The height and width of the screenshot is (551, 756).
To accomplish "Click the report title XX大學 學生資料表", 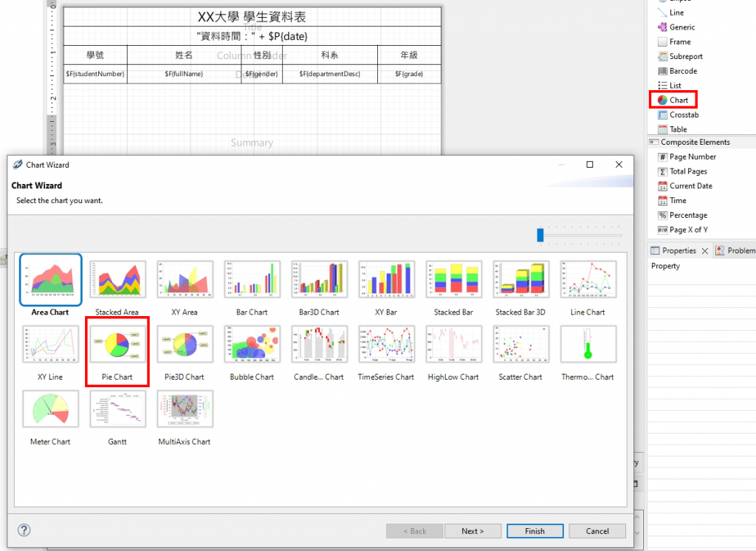I will tap(252, 17).
